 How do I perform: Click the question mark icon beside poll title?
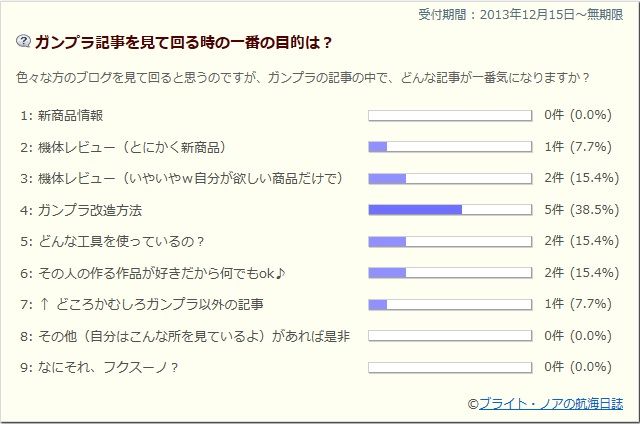24,41
